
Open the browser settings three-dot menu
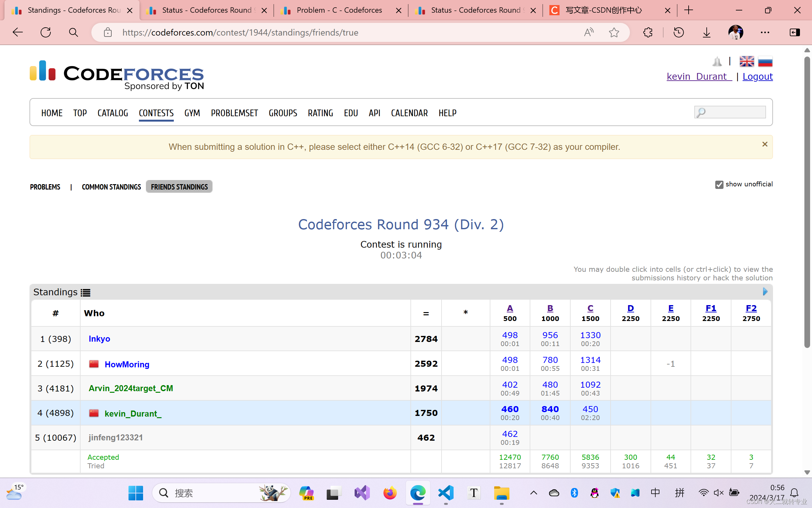(x=765, y=32)
